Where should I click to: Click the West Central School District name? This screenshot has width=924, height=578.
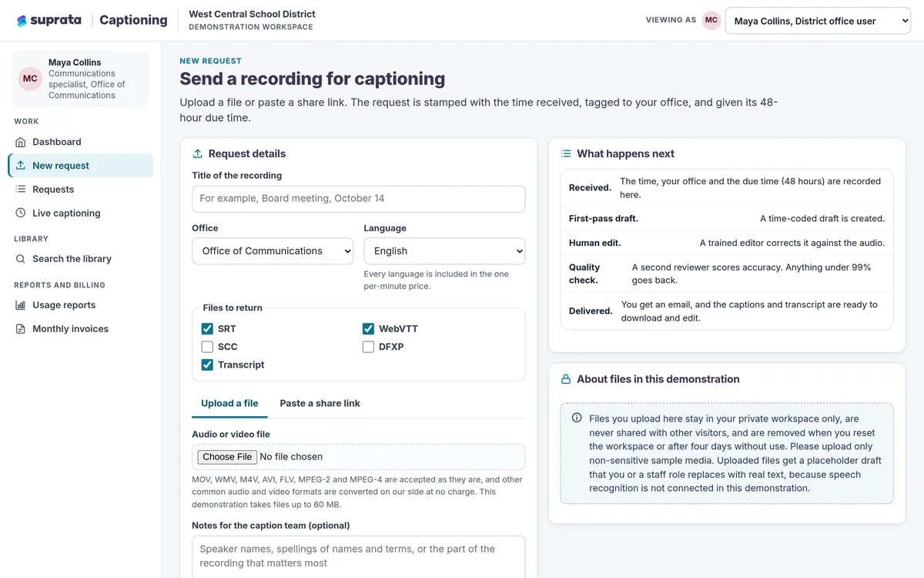(x=252, y=14)
